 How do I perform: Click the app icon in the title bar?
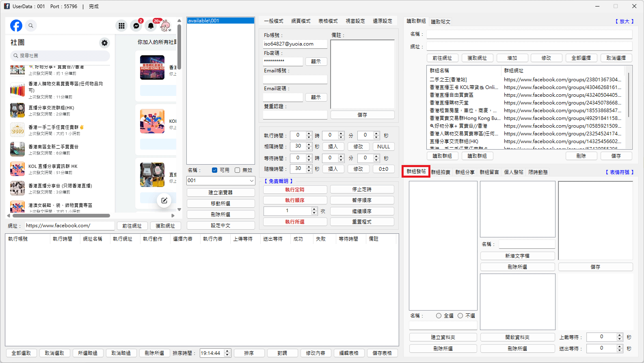[7, 6]
